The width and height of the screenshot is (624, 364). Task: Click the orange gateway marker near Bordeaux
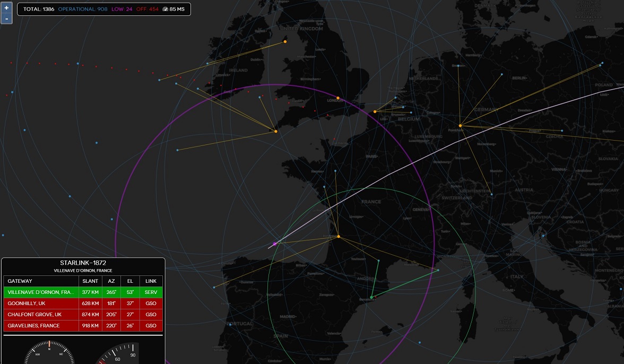339,237
